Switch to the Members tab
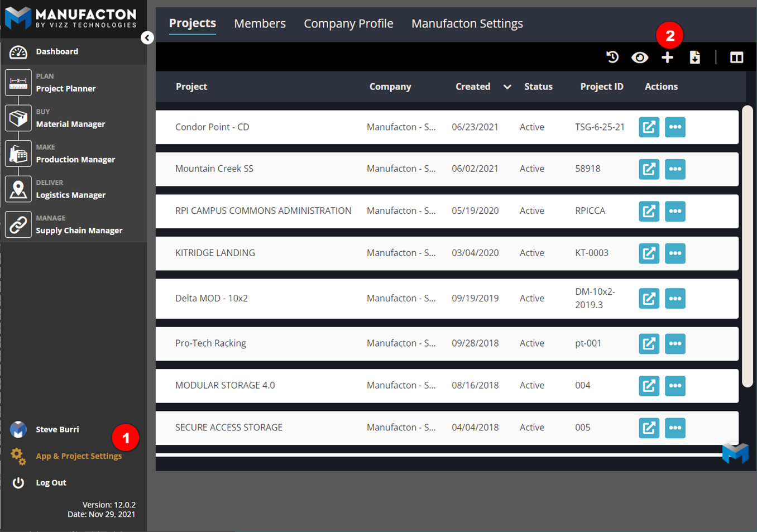Screen dimensions: 757x532 coord(260,23)
